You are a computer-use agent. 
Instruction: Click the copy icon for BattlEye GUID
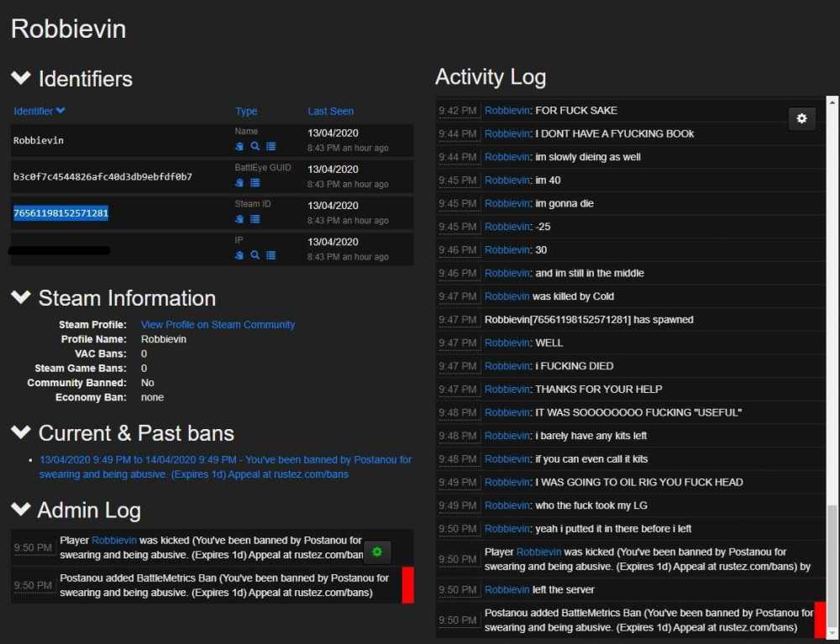pos(239,182)
